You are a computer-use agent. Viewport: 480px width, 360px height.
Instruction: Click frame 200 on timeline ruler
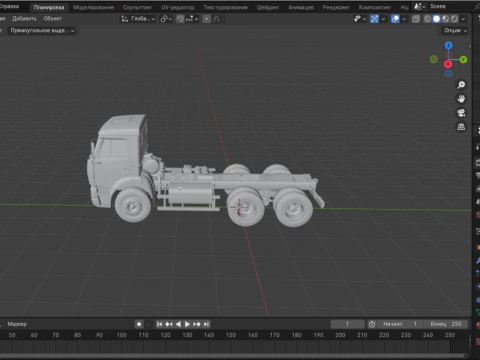click(x=340, y=335)
